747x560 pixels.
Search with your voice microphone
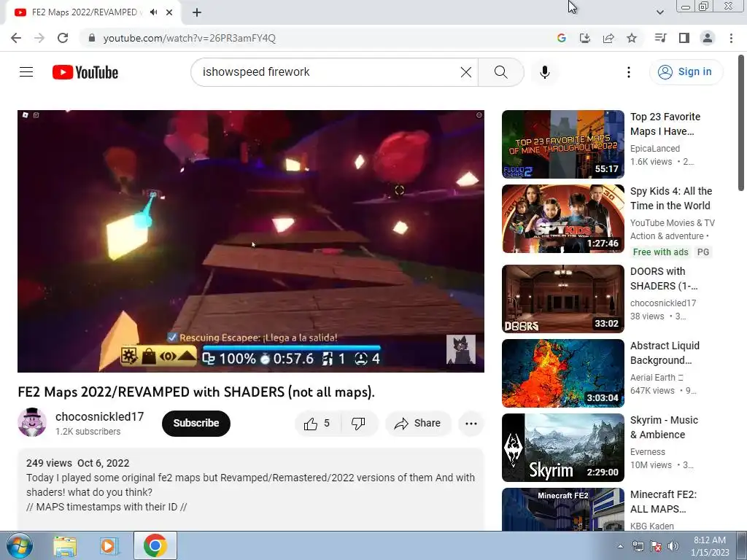[545, 72]
